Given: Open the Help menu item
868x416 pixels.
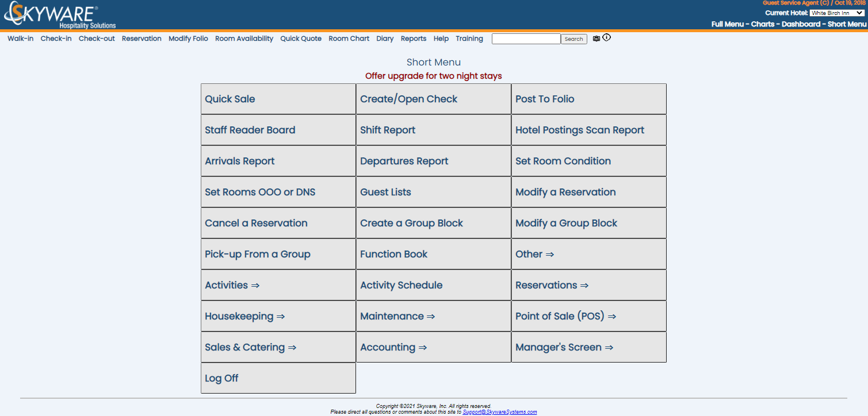Looking at the screenshot, I should coord(441,38).
